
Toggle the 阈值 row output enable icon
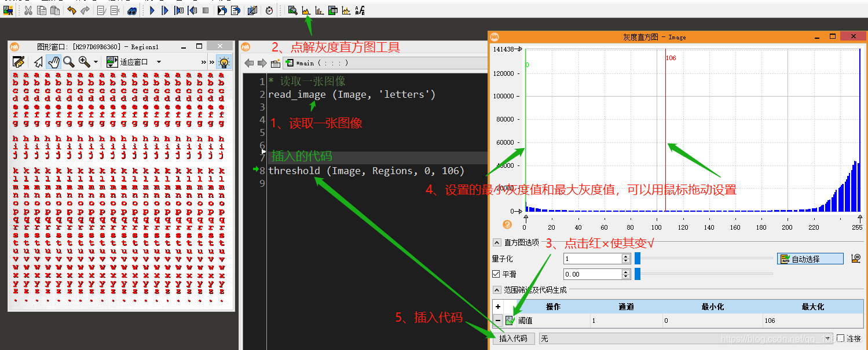pos(510,320)
